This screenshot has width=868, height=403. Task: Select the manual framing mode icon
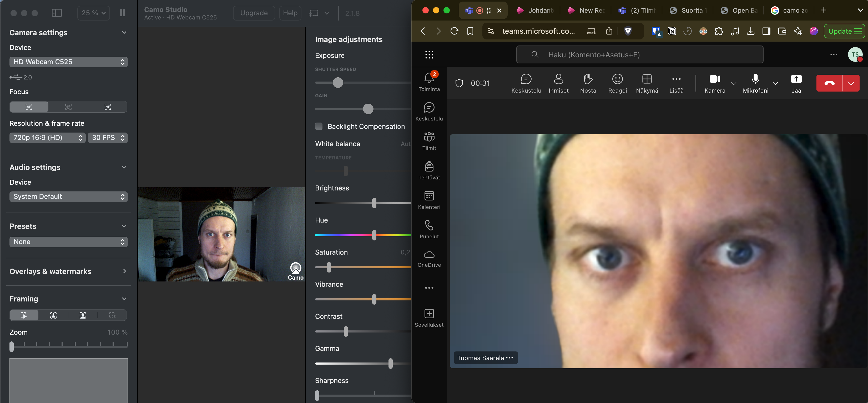tap(24, 315)
